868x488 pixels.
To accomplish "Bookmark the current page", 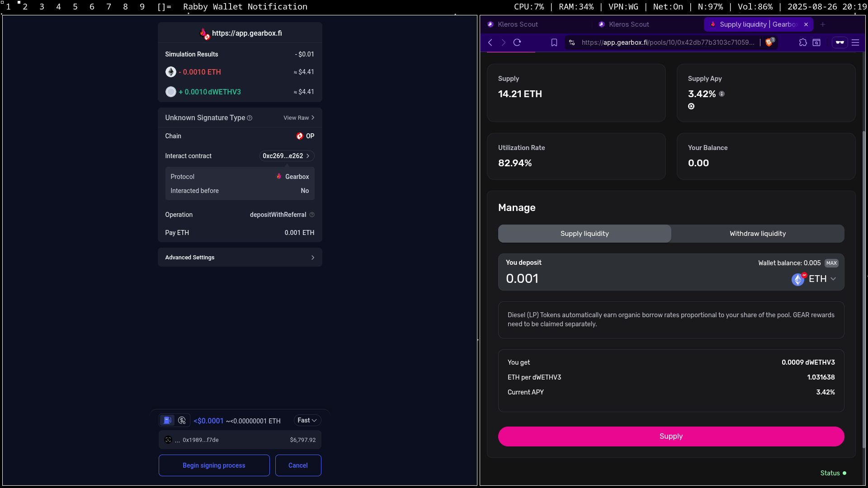I will pyautogui.click(x=554, y=42).
